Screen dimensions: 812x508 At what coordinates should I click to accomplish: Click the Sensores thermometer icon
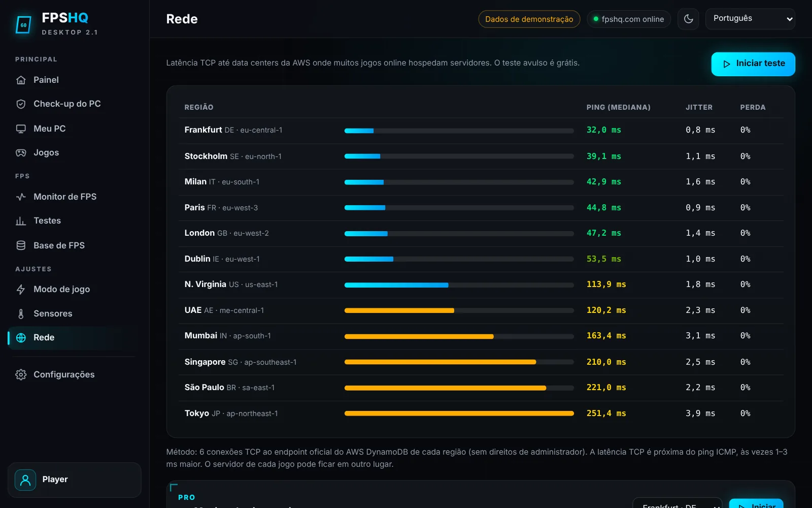(21, 313)
